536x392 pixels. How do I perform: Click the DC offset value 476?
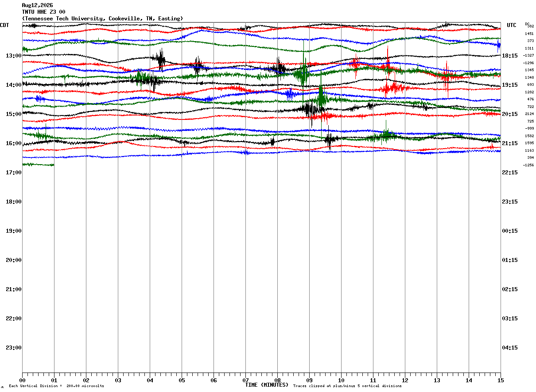pos(530,99)
